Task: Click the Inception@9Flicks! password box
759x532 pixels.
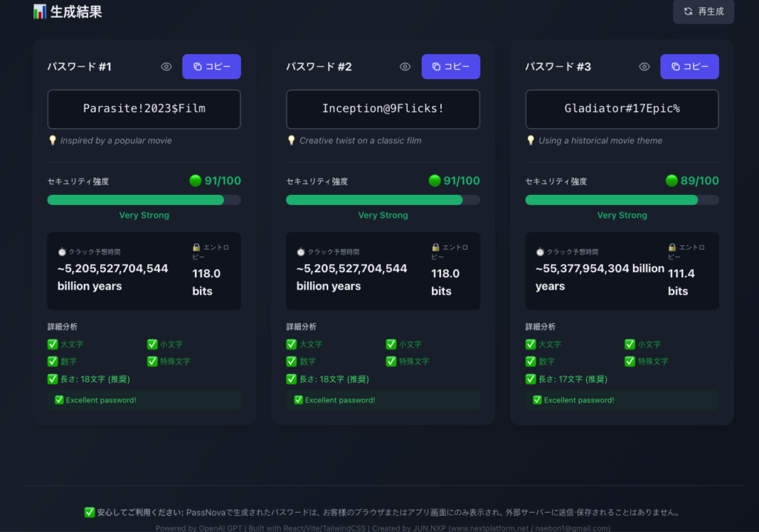Action: coord(382,109)
